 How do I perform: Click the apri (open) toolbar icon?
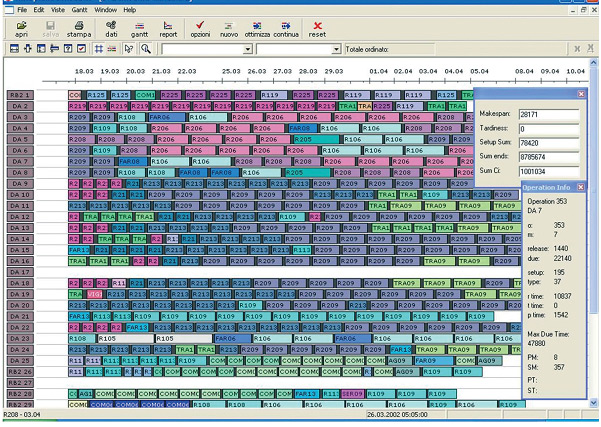point(21,26)
